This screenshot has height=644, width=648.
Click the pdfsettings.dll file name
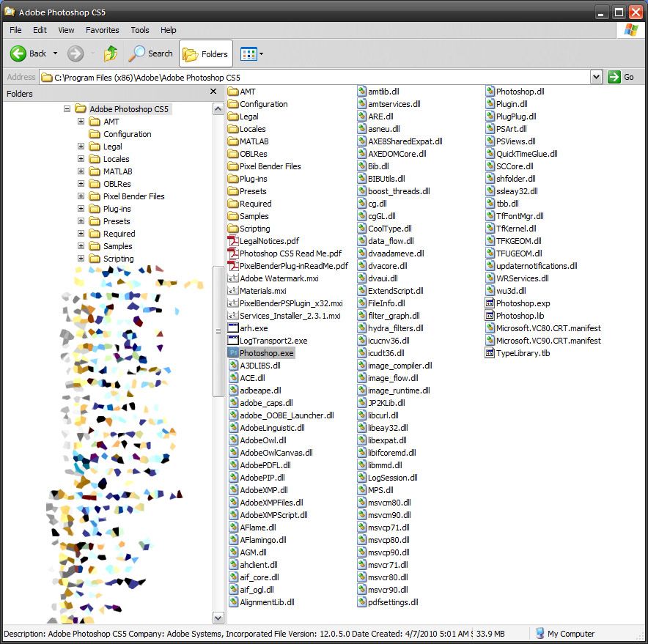pos(393,602)
